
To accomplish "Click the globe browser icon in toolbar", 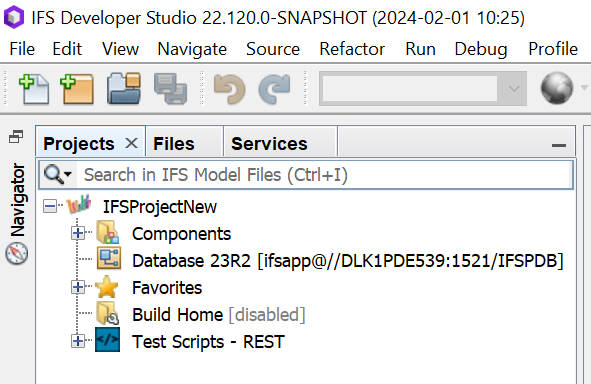I will 557,88.
